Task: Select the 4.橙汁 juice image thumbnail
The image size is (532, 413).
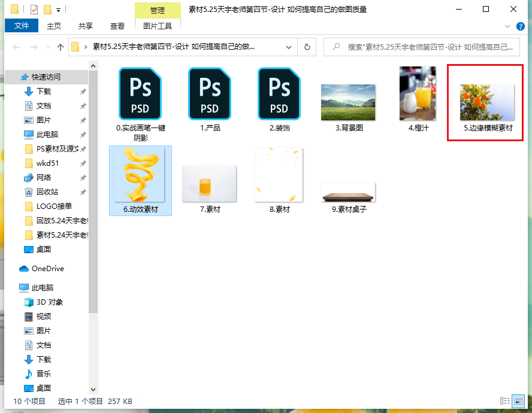Action: point(418,93)
